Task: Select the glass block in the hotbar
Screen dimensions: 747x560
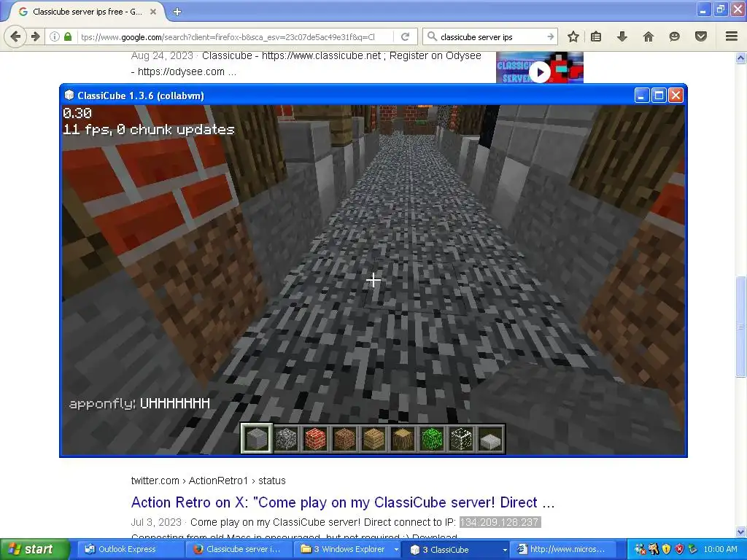Action: pyautogui.click(x=461, y=438)
